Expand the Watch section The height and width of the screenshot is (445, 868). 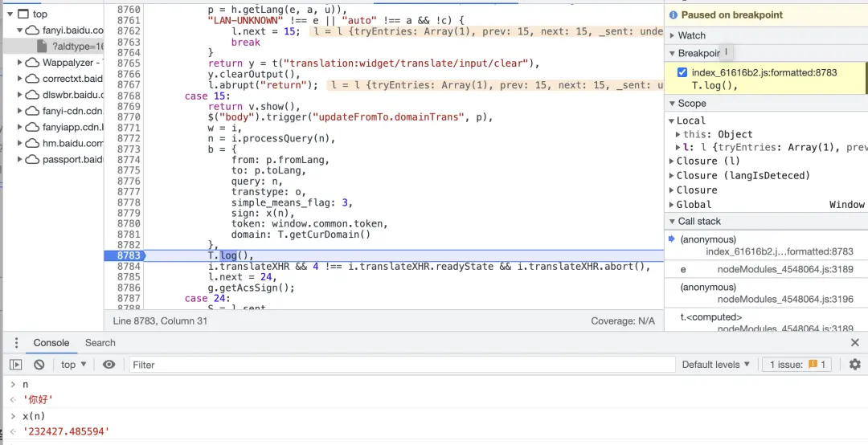pos(672,35)
